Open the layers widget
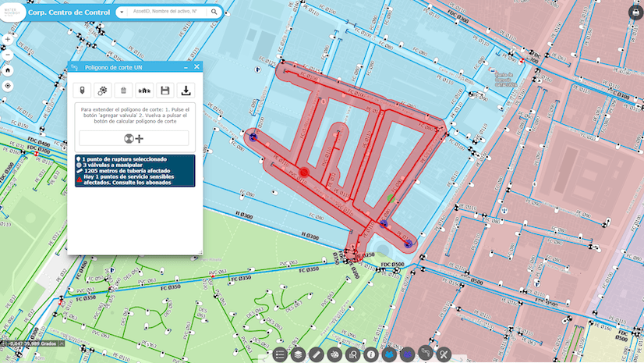Screen dimensions: 644x363 (298, 354)
